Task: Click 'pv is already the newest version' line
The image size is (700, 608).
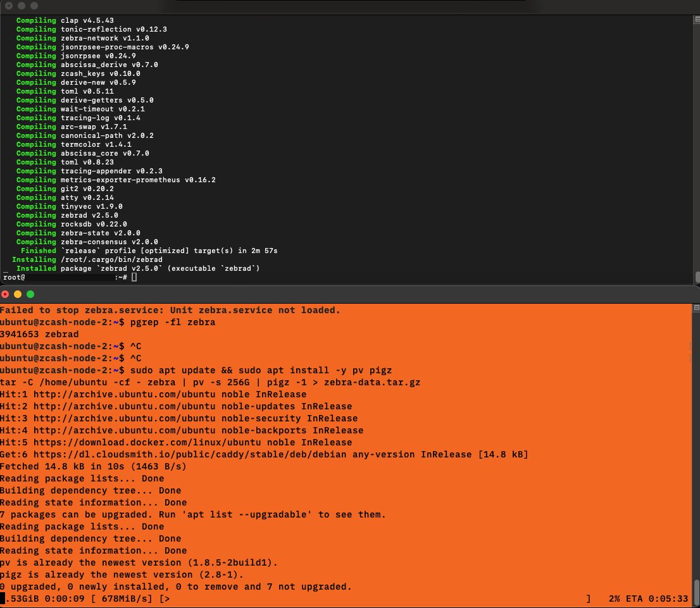Action: point(139,563)
